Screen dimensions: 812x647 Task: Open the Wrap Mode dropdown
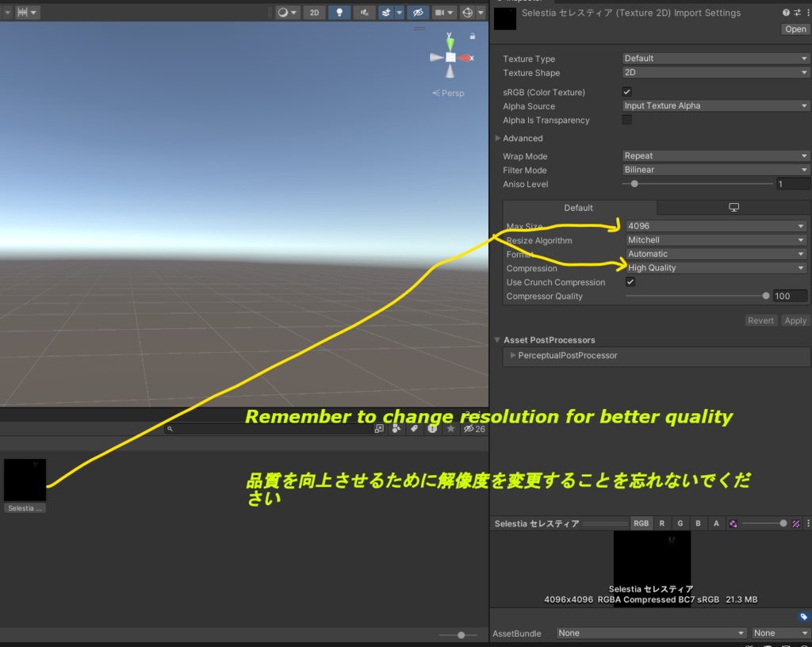(716, 155)
